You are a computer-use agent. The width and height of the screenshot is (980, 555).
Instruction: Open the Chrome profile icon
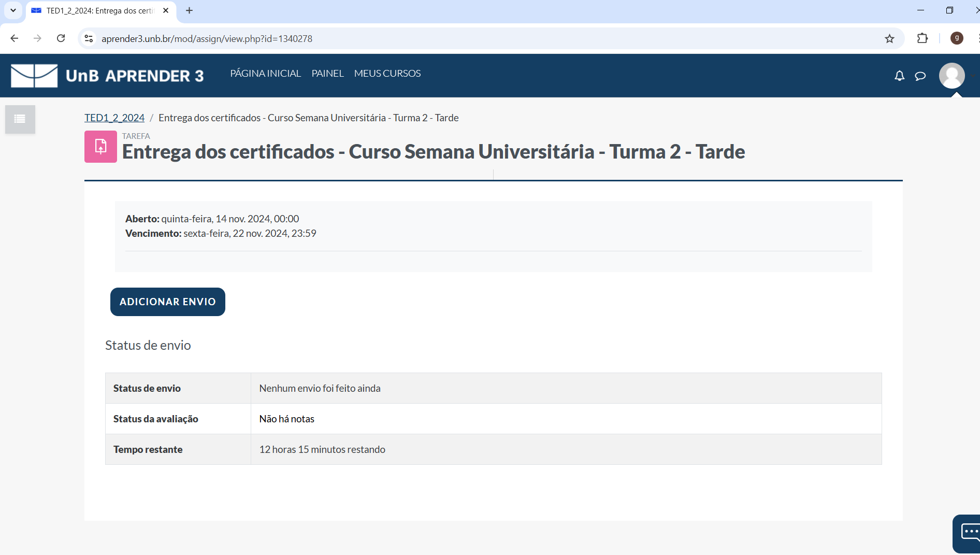[957, 38]
